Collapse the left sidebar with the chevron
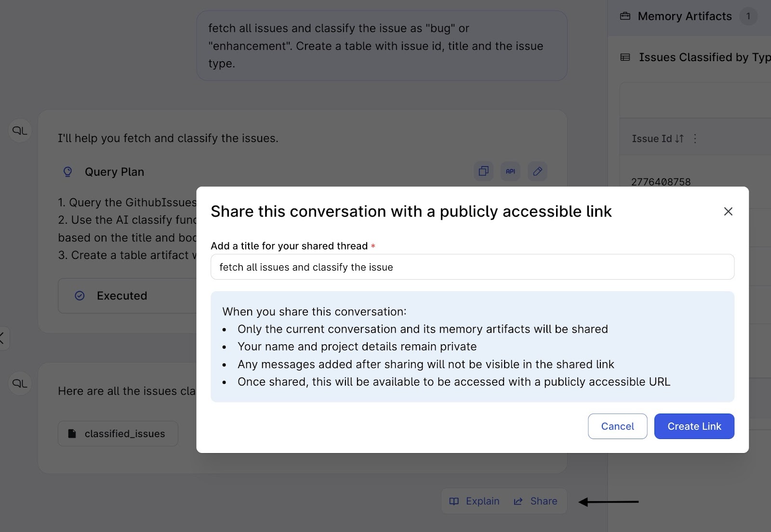Viewport: 771px width, 532px height. (x=2, y=338)
